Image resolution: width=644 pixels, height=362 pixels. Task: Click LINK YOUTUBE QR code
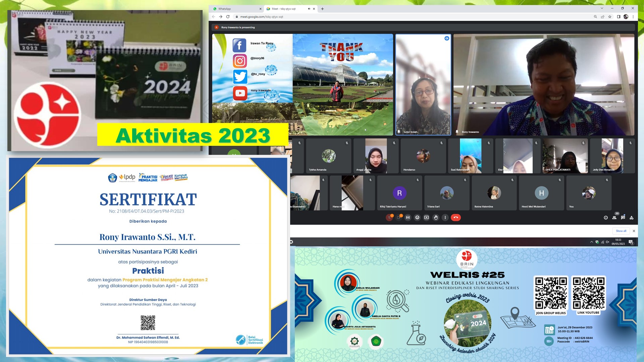coord(588,293)
